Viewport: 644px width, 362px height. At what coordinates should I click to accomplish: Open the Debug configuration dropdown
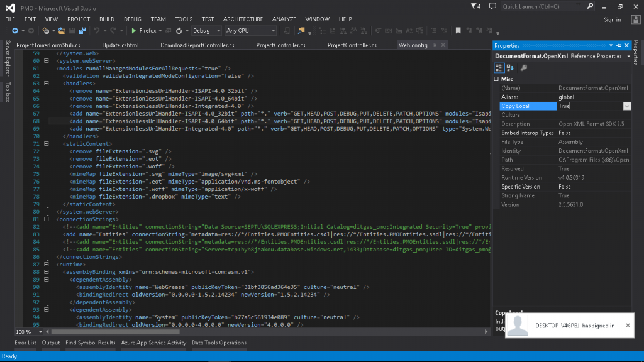click(x=206, y=31)
